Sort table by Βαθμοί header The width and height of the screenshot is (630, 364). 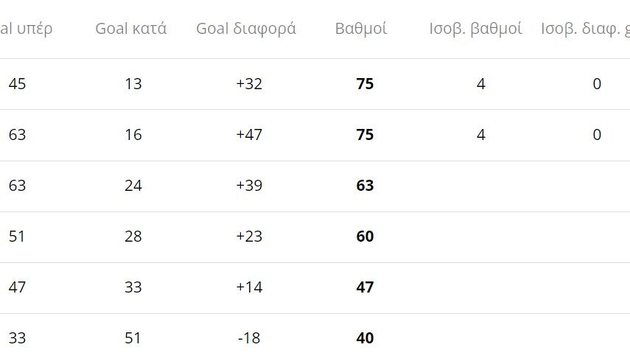point(361,29)
